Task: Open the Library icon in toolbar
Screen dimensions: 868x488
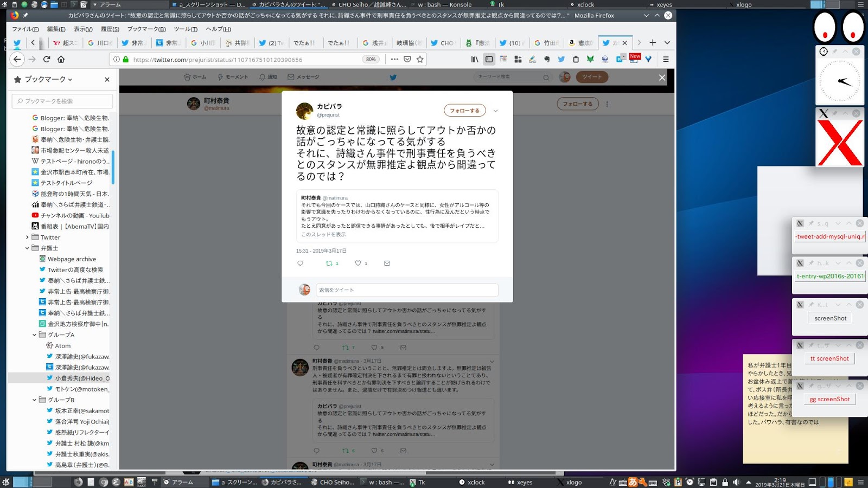Action: pos(475,59)
